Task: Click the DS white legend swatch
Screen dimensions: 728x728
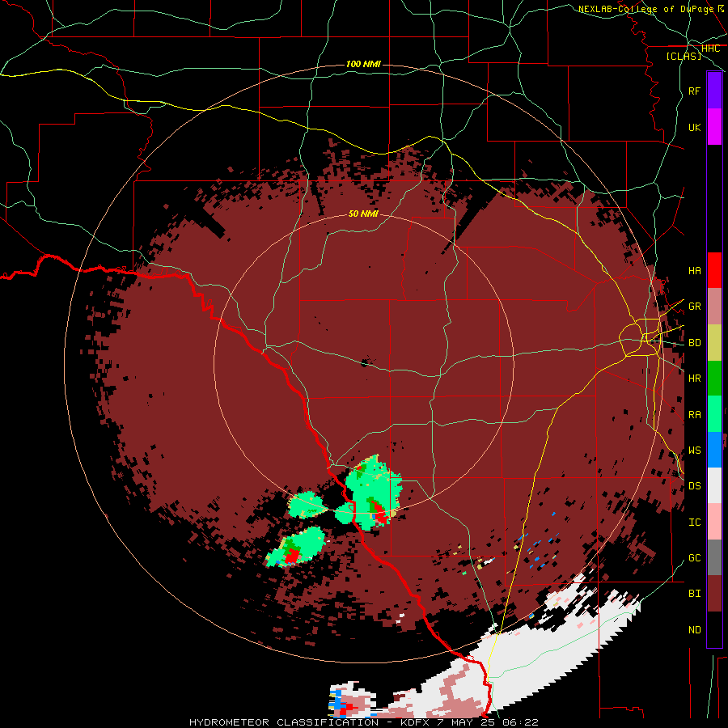Action: pyautogui.click(x=714, y=485)
